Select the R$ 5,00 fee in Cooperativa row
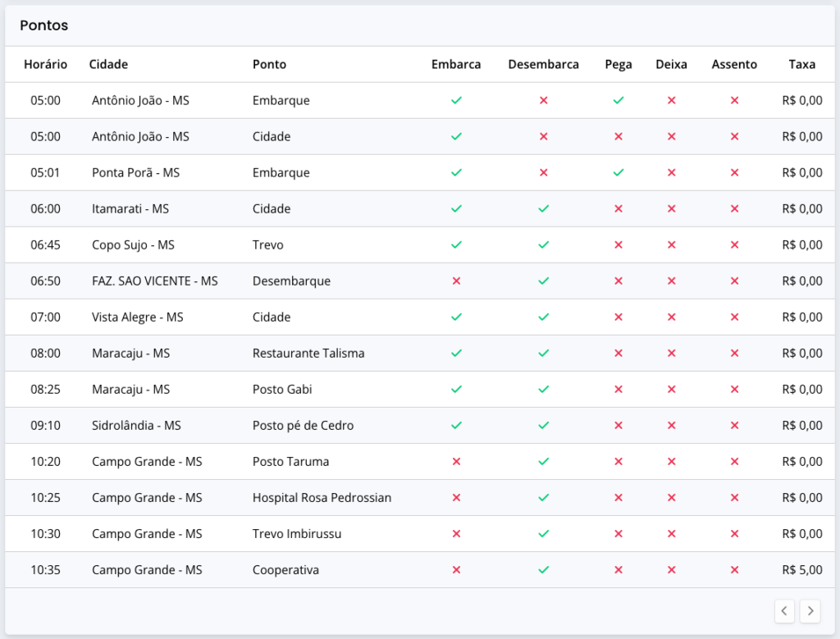The height and width of the screenshot is (639, 840). [801, 570]
